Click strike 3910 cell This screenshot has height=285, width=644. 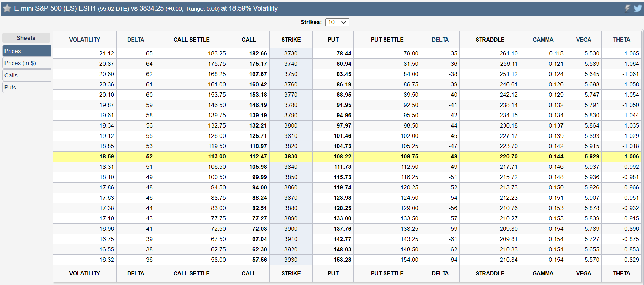pos(291,239)
